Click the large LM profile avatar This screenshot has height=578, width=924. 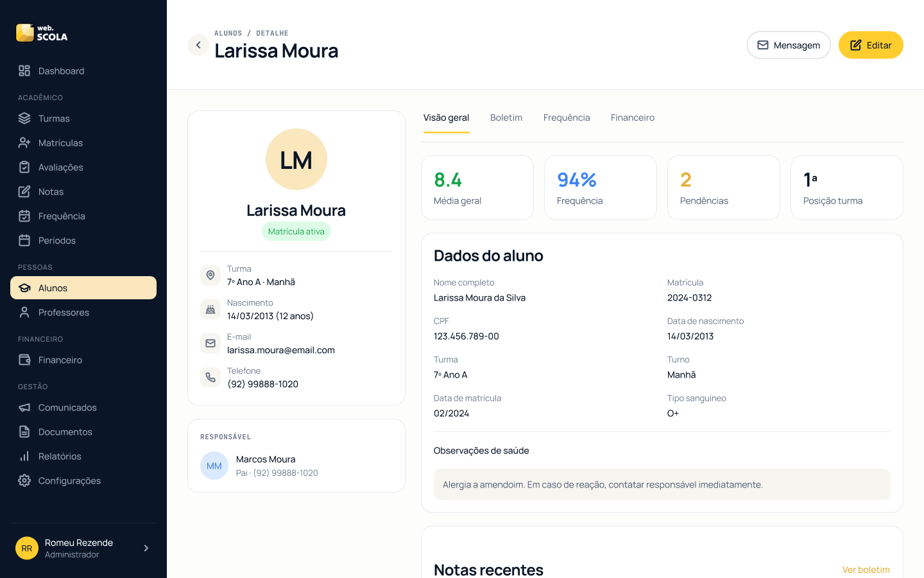(296, 159)
